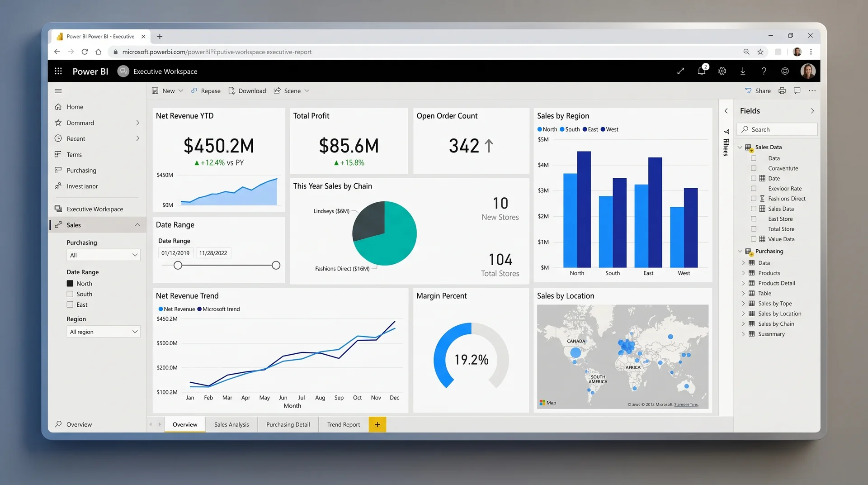This screenshot has height=485, width=868.
Task: Click the Download toolbar button
Action: tap(247, 91)
